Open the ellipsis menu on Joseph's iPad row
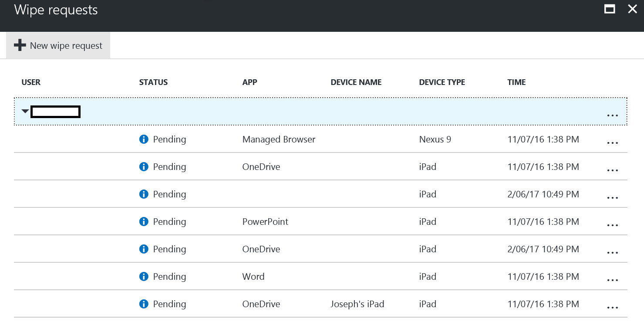 pos(613,307)
